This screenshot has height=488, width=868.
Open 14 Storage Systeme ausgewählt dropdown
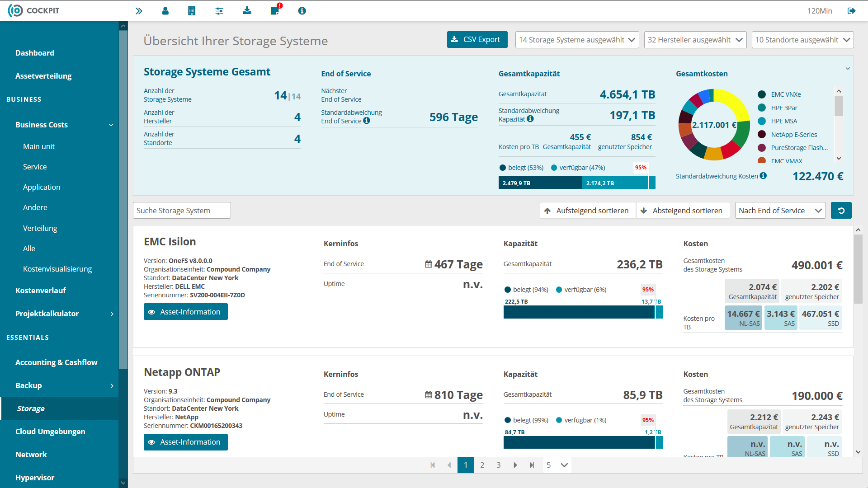(x=577, y=40)
